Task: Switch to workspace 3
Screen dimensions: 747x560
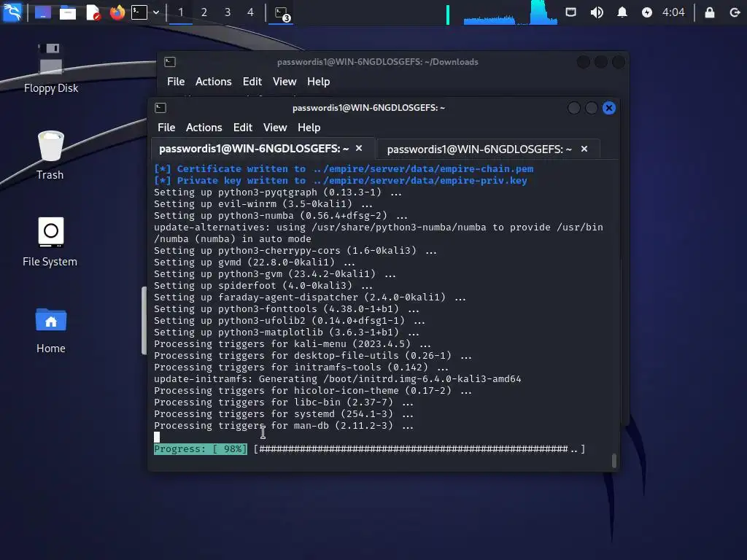Action: [x=228, y=12]
